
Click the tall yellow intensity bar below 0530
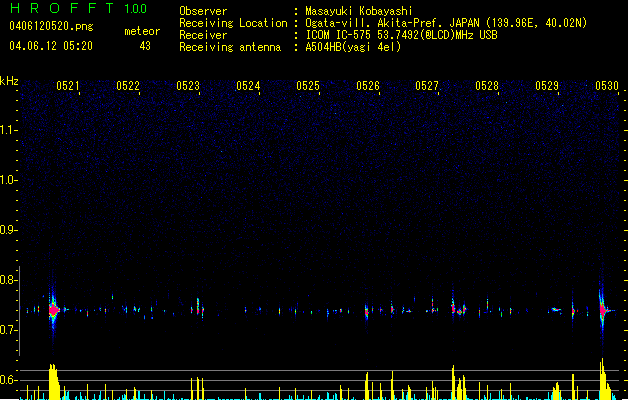coord(604,379)
